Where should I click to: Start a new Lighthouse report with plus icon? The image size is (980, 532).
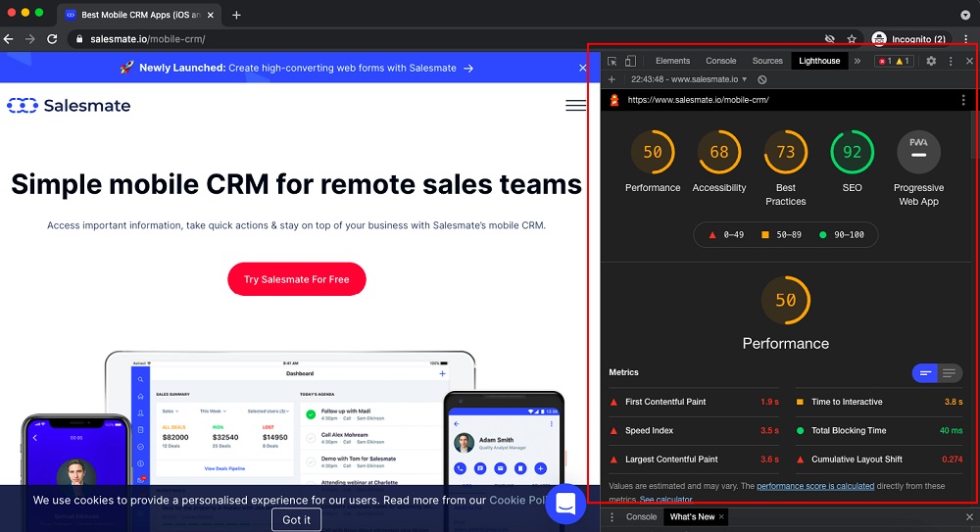point(612,79)
